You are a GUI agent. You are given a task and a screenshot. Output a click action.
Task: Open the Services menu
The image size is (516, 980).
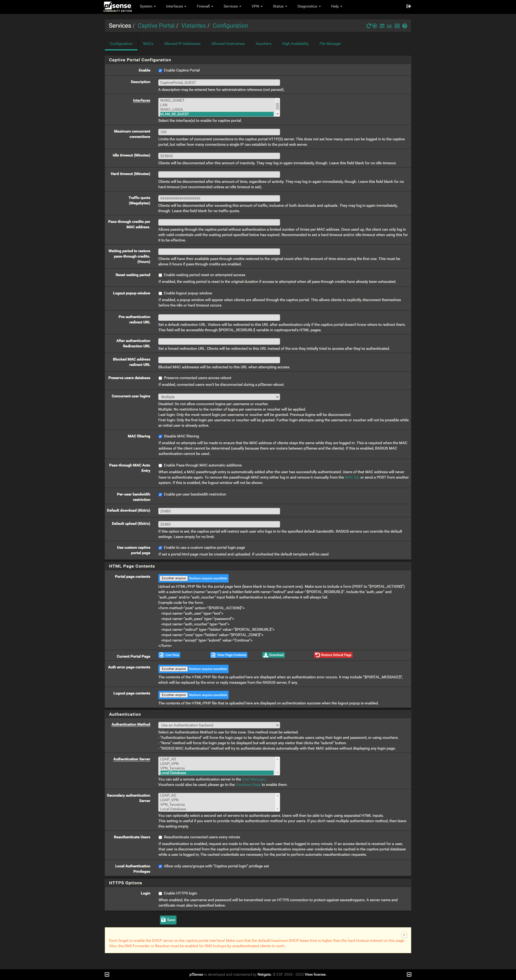(x=232, y=6)
